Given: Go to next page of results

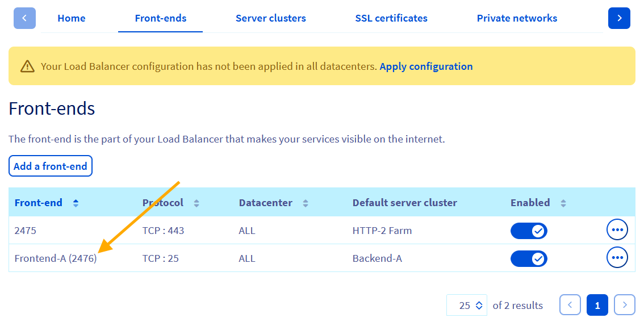Looking at the screenshot, I should 625,305.
